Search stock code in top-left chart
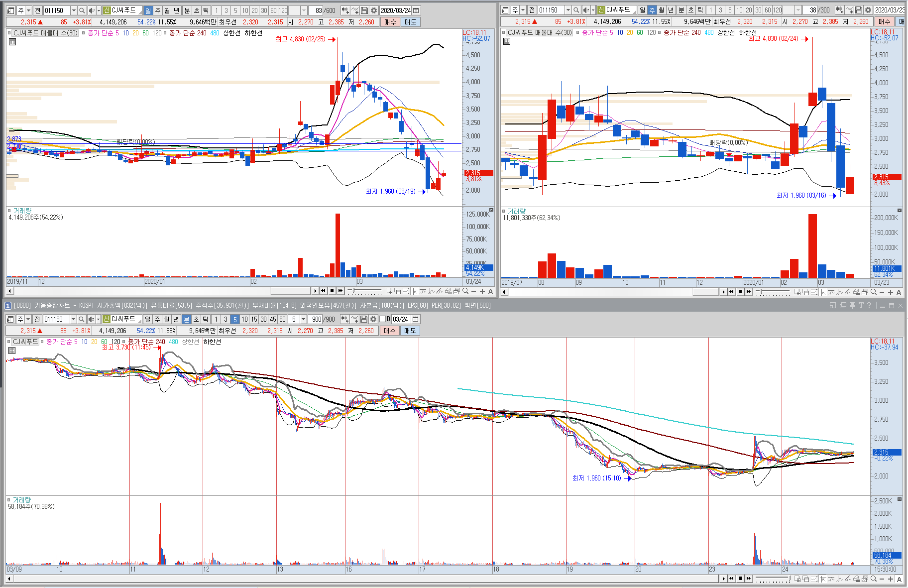Image resolution: width=908 pixels, height=588 pixels. click(82, 10)
